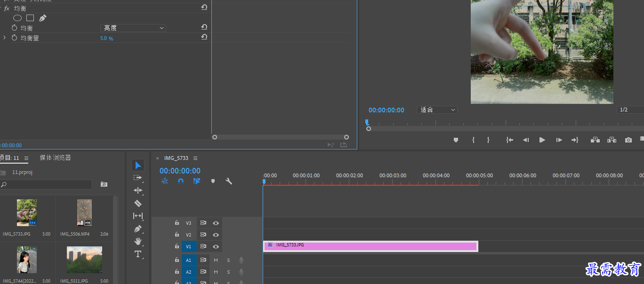The image size is (644, 284).
Task: Select the IMG_5506.MP4 thumbnail
Action: tap(84, 213)
